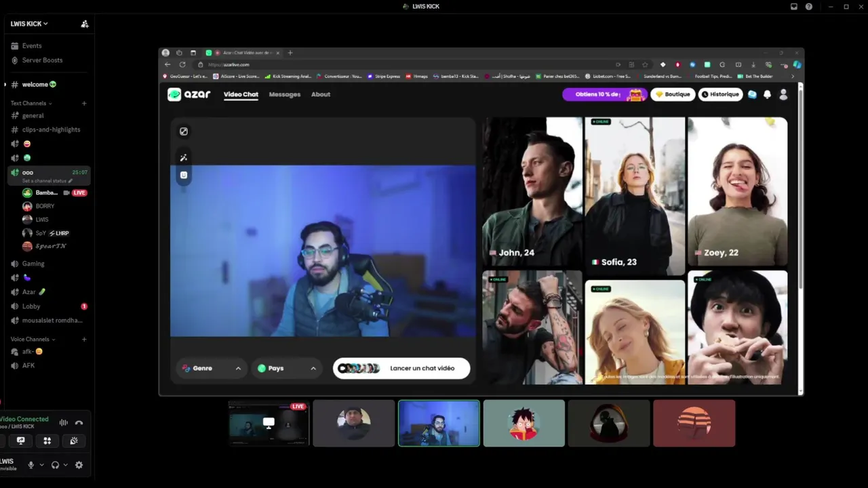Click Azar notifications bell icon
Image resolution: width=868 pixels, height=488 pixels.
768,95
